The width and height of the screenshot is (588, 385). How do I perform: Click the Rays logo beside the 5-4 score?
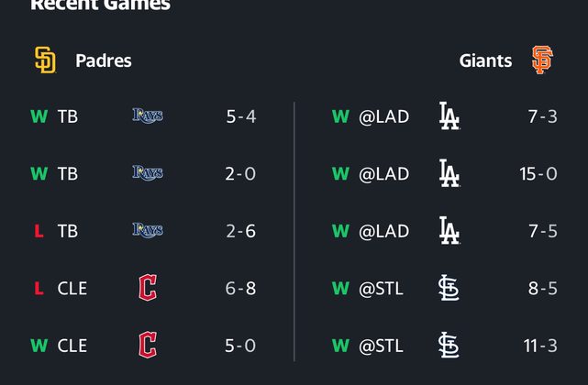tap(147, 116)
